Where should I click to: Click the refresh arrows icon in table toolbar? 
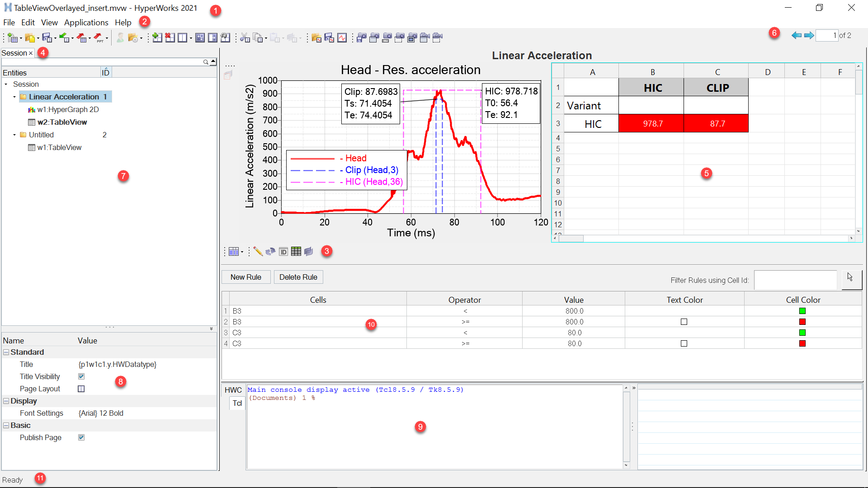(x=270, y=252)
